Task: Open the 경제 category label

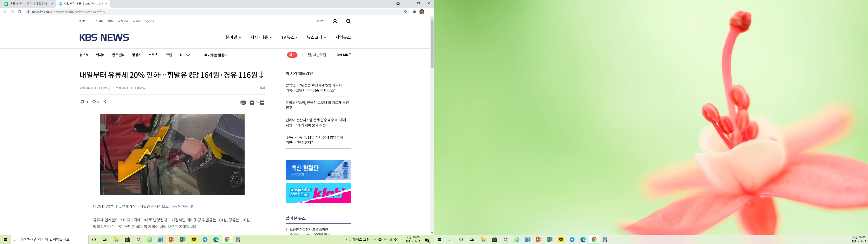Action: click(x=262, y=88)
